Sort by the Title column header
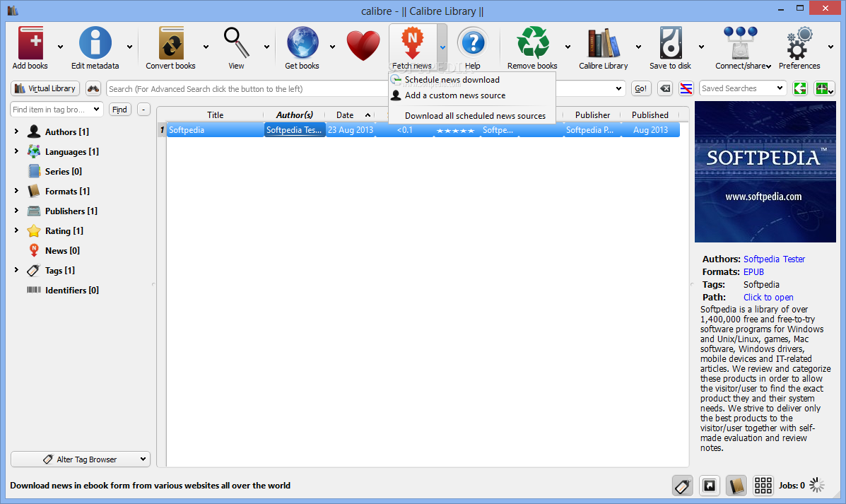Image resolution: width=846 pixels, height=504 pixels. coord(216,115)
